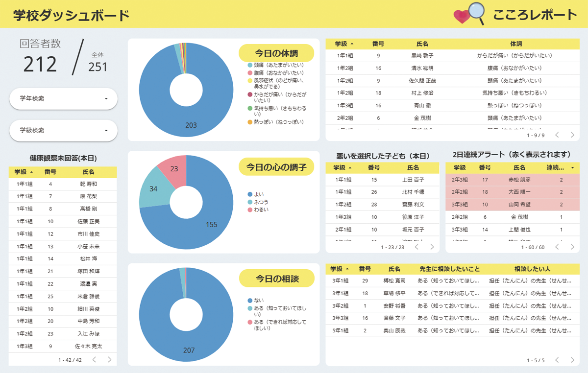This screenshot has height=373, width=588.
Task: Sort 体調 table by 学級 header
Action: (x=343, y=44)
